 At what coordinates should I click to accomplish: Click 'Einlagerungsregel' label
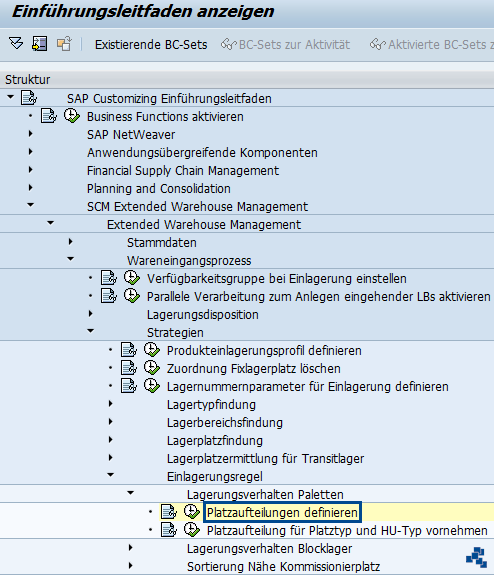(x=215, y=476)
